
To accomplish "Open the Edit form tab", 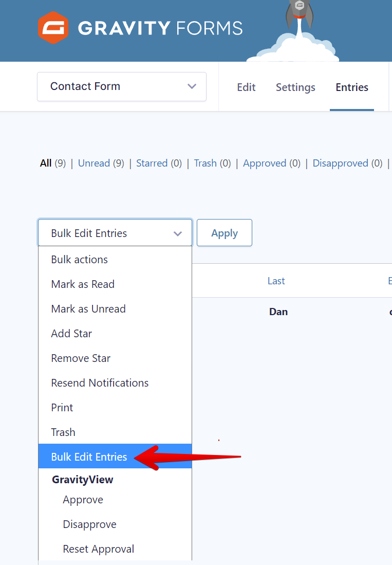I will (x=246, y=87).
